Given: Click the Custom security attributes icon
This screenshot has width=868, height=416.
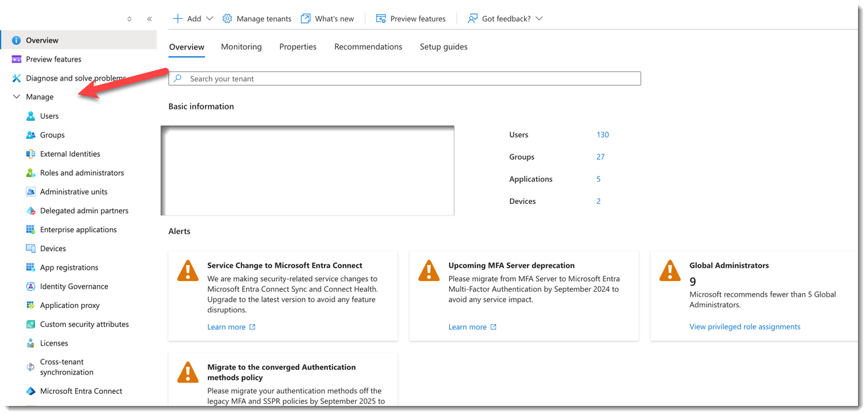Looking at the screenshot, I should (31, 324).
